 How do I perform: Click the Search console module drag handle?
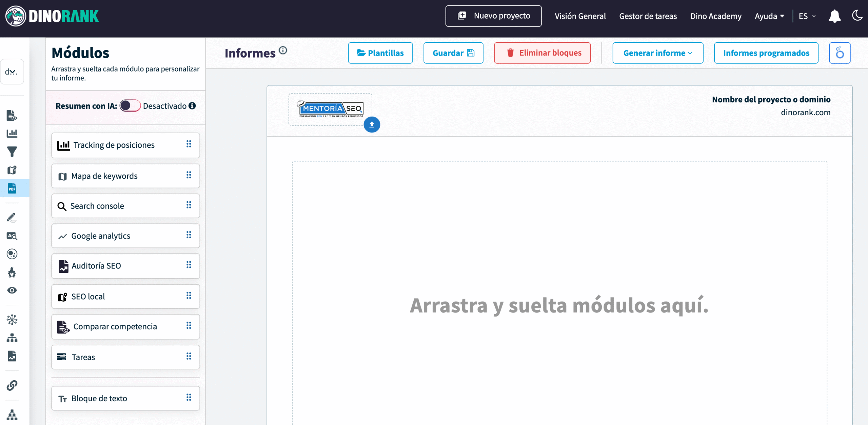[189, 205]
